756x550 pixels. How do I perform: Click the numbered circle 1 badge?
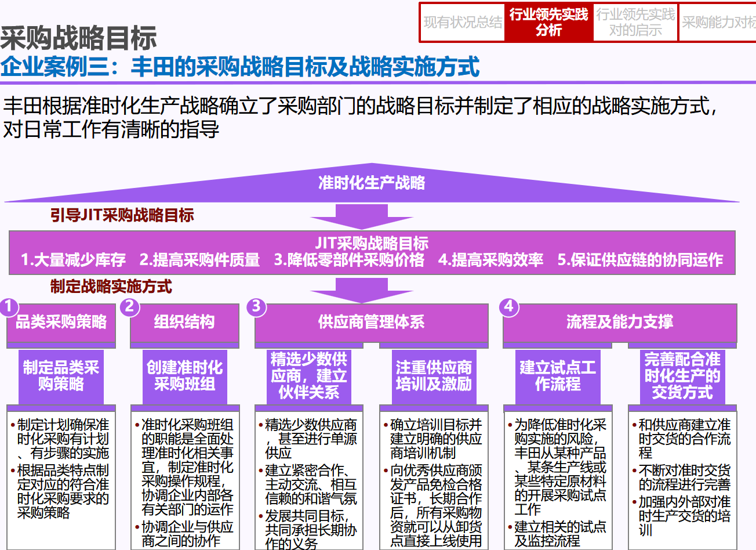pyautogui.click(x=9, y=306)
